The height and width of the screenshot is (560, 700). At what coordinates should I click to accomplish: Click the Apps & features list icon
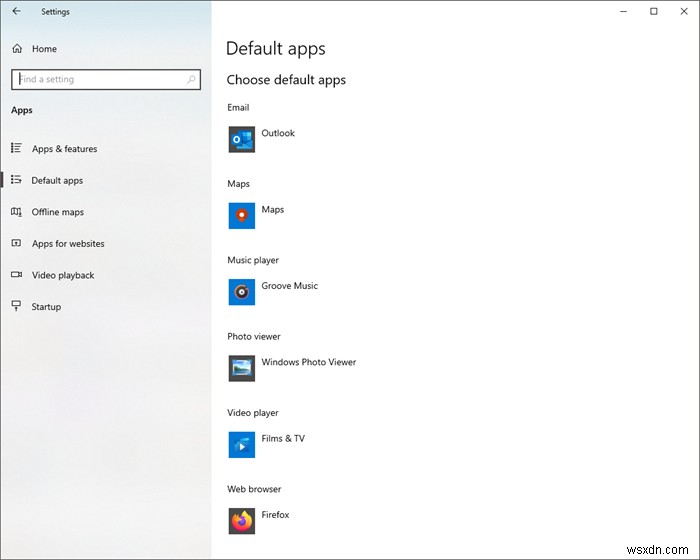tap(16, 148)
